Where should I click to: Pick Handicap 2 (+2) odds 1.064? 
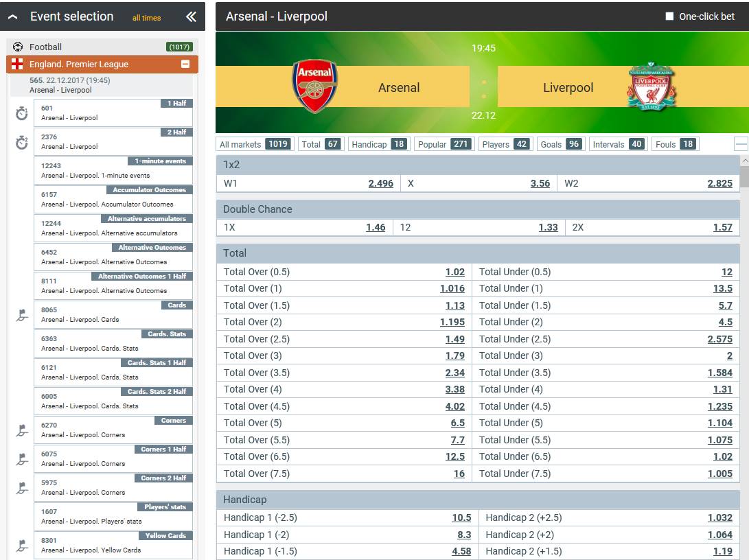[720, 535]
